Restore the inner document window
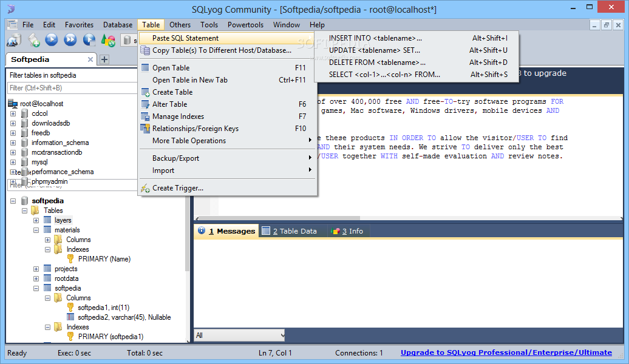Image resolution: width=629 pixels, height=364 pixels. (x=606, y=25)
